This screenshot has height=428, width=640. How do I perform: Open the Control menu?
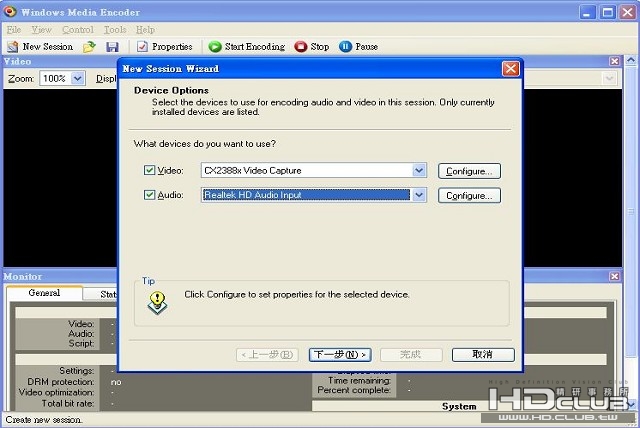click(x=78, y=30)
